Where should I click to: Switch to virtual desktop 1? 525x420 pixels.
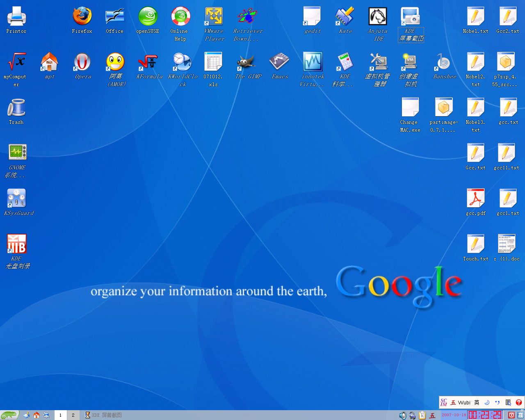tap(60, 415)
